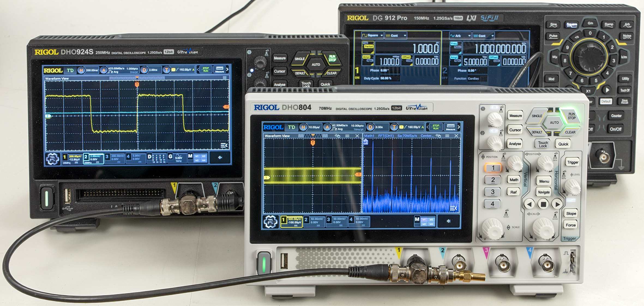Tap the beeper speaker icon on DHO804 screen

point(449,221)
